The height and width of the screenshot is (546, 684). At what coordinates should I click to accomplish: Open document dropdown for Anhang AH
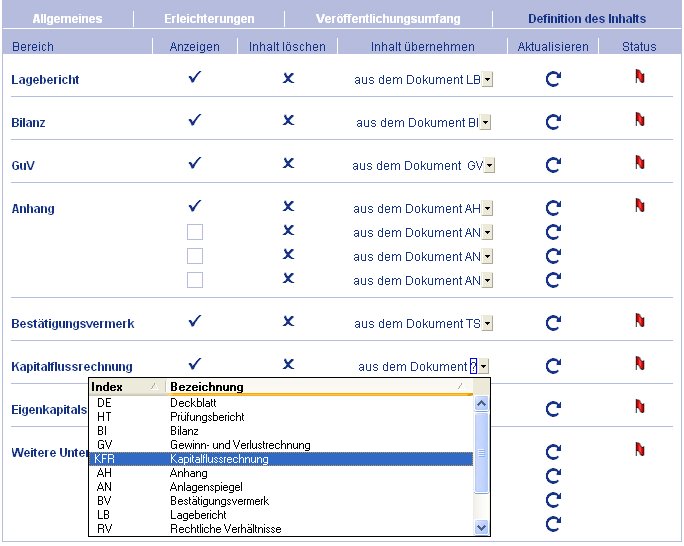point(488,208)
